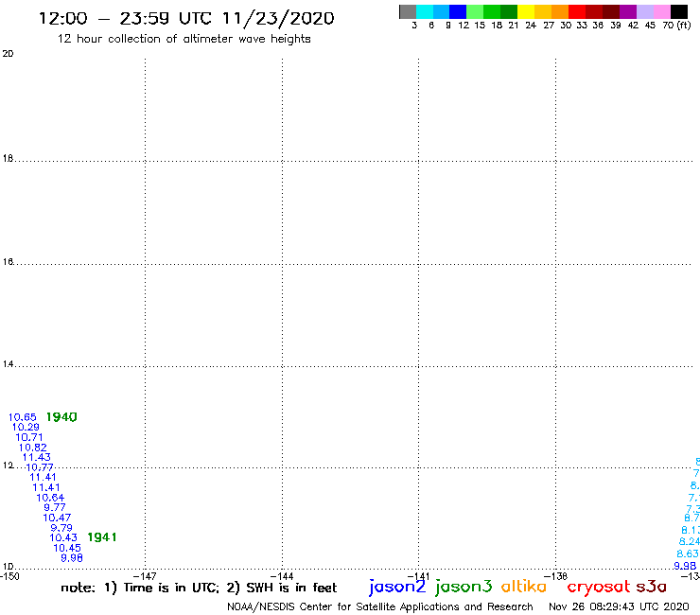Click the 10.29 wave height value
Viewport: 700px width, 615px height.
point(26,427)
